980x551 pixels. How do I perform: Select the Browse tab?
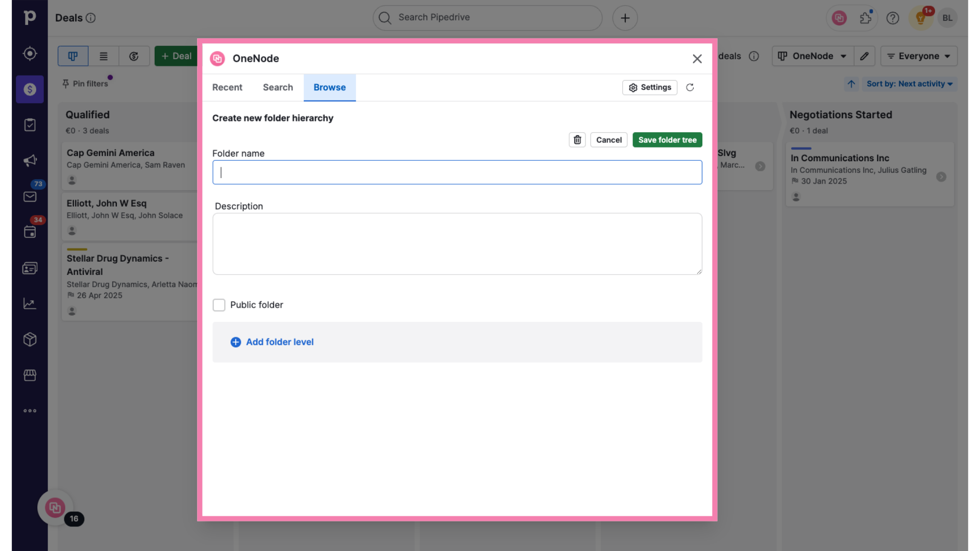330,87
